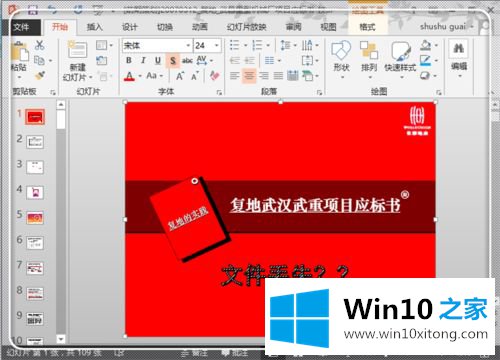Open the Paragraph group dialog launcher

pos(319,92)
